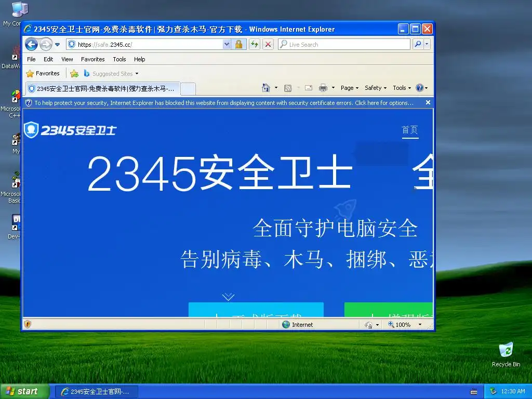Click the blue Help question icon
The height and width of the screenshot is (399, 532).
coord(419,88)
